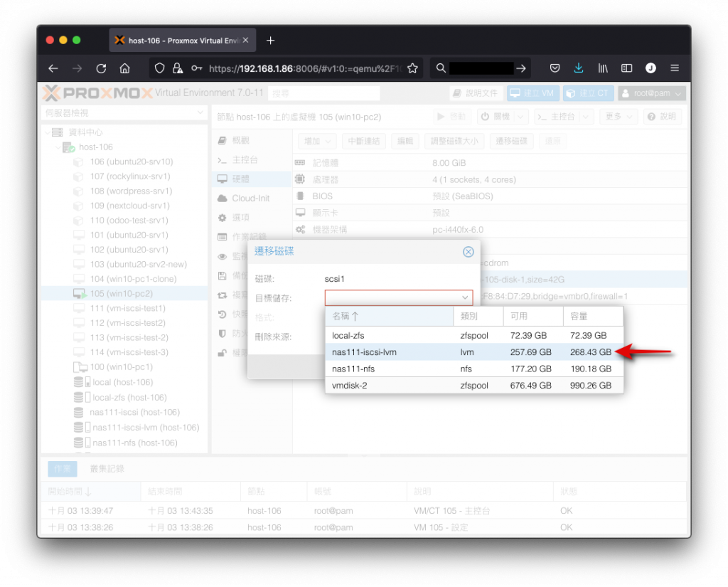Sort by 類別 column header
The image size is (728, 587).
(x=478, y=317)
